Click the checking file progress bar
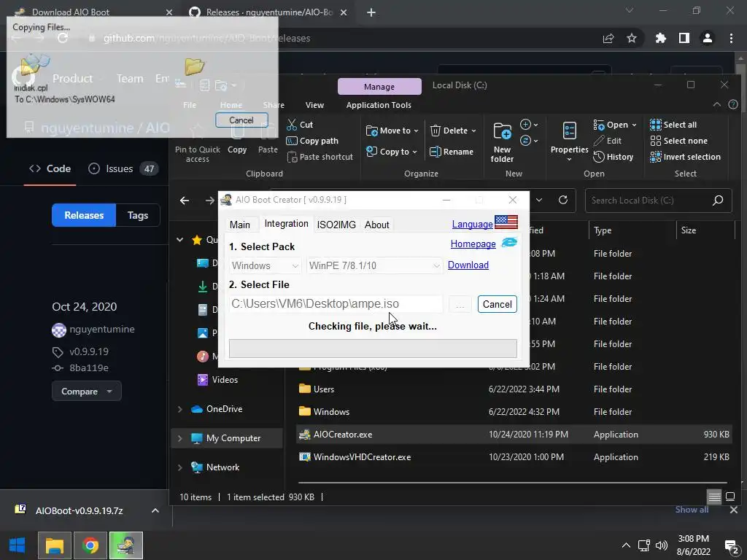This screenshot has width=747, height=560. (x=373, y=349)
